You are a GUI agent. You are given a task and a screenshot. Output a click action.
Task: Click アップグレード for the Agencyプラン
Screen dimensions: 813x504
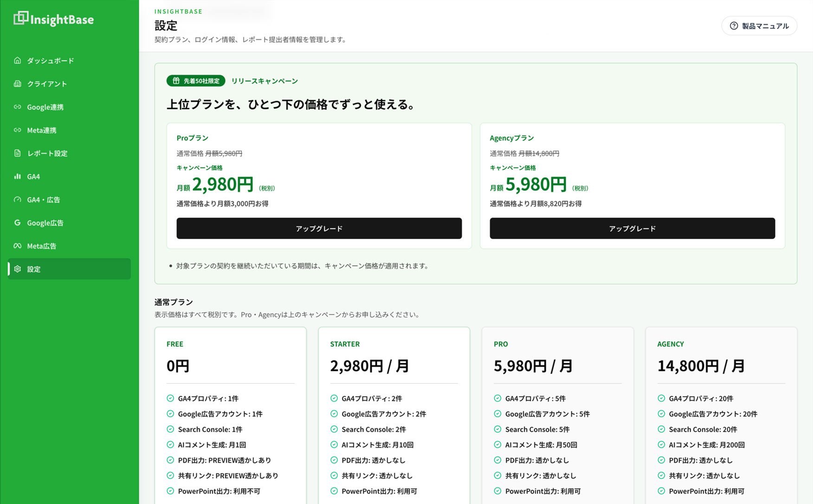[632, 228]
